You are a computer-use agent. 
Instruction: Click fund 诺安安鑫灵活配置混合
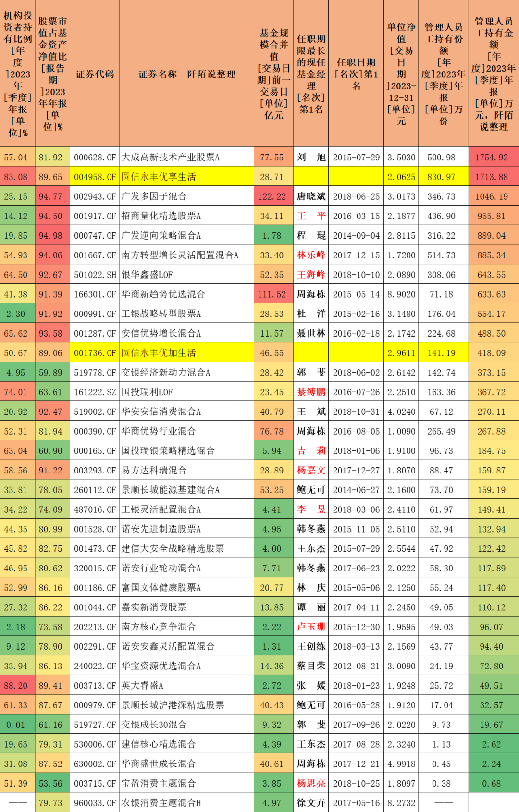168,647
